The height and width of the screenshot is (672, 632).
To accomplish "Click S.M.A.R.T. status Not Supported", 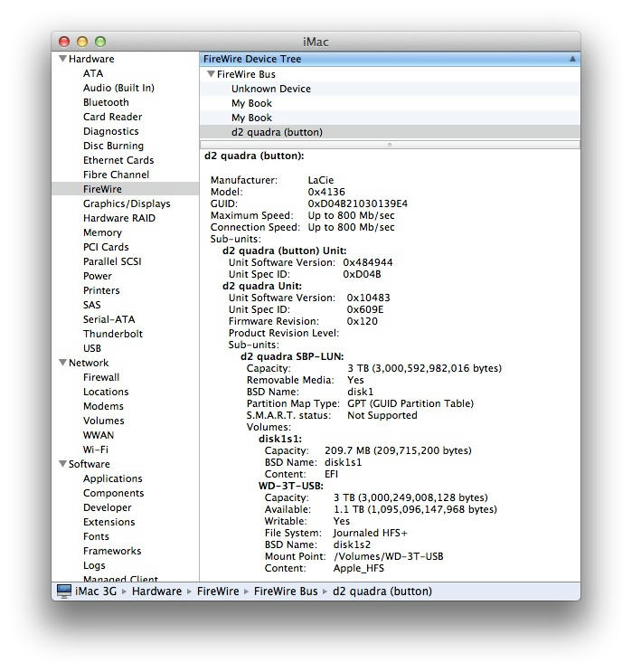I will click(382, 415).
